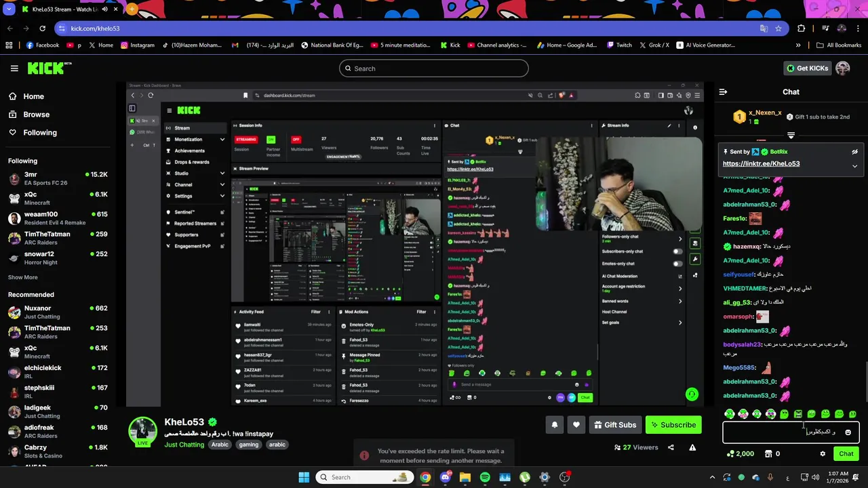
Task: Open a new browser tab
Action: [x=132, y=9]
